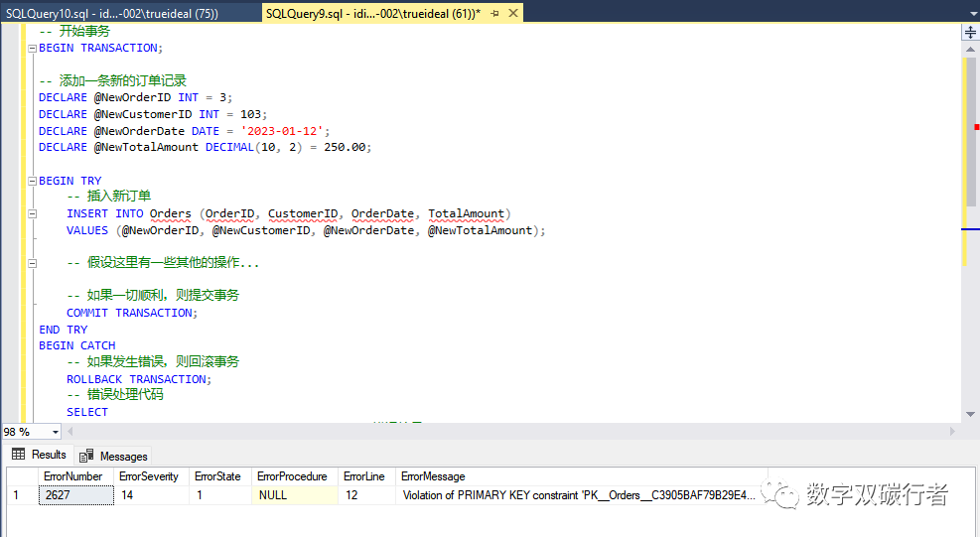Collapse the BEGIN TRY code block
Viewport: 980px width, 537px height.
(x=32, y=181)
